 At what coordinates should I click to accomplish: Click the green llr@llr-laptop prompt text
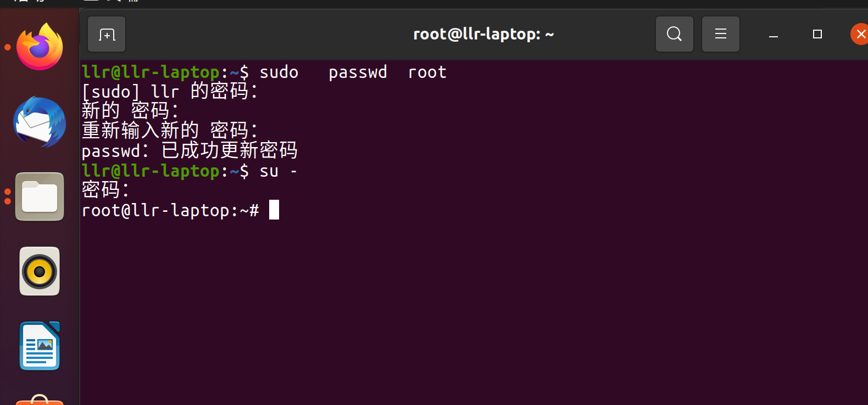tap(151, 72)
